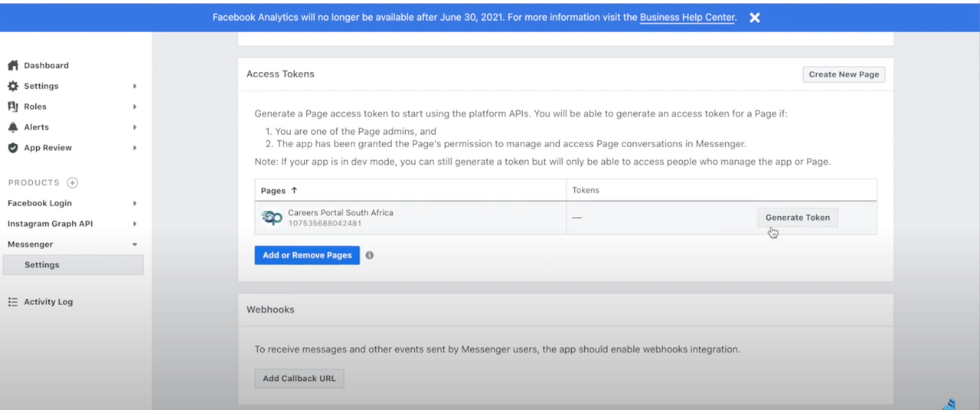Open App Review menu item

[x=47, y=148]
